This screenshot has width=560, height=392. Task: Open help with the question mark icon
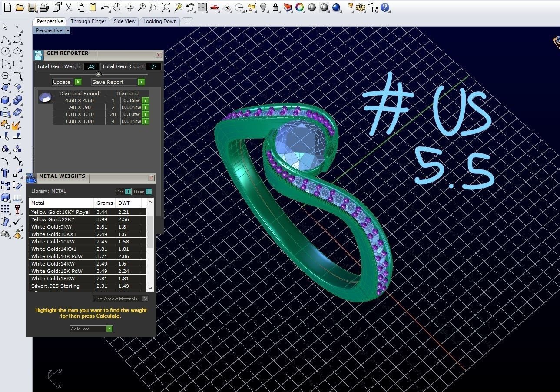click(x=385, y=7)
